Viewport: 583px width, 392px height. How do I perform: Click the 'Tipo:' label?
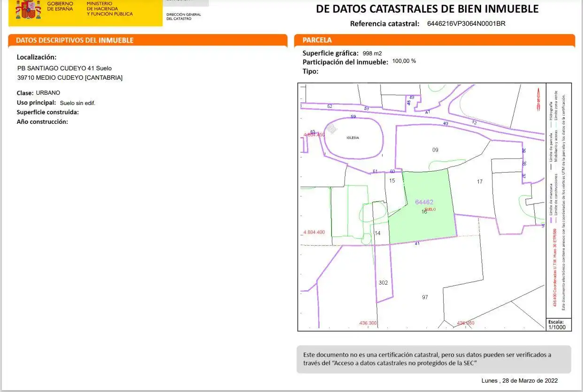point(310,71)
